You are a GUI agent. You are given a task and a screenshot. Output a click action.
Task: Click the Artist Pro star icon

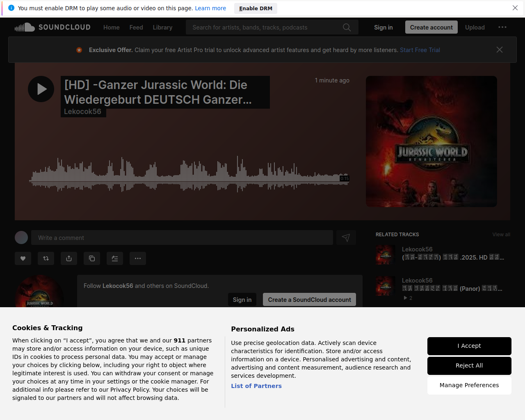pos(79,50)
